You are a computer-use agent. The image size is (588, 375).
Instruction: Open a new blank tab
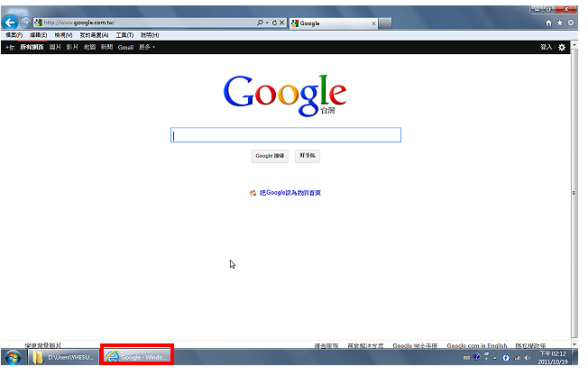click(x=385, y=23)
